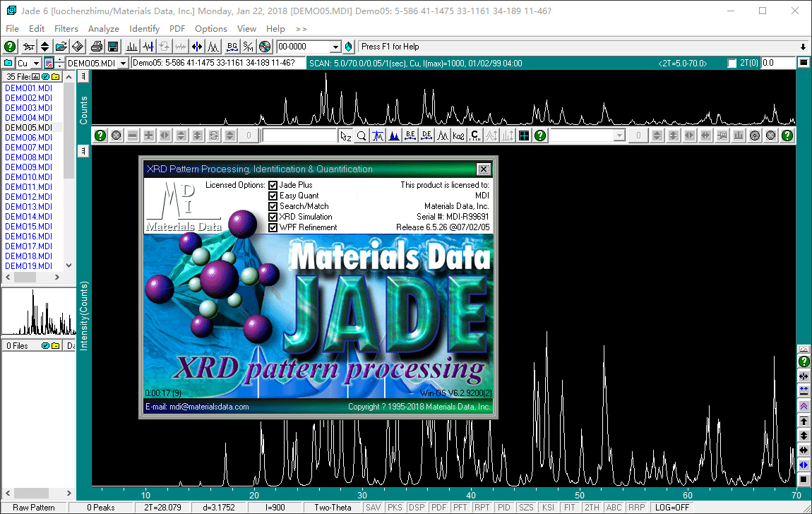Expand the 00-0000 PDF number dropdown
The width and height of the screenshot is (812, 514).
click(335, 47)
